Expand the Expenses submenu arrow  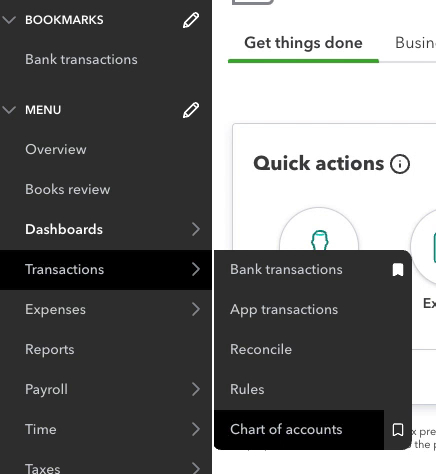click(196, 309)
